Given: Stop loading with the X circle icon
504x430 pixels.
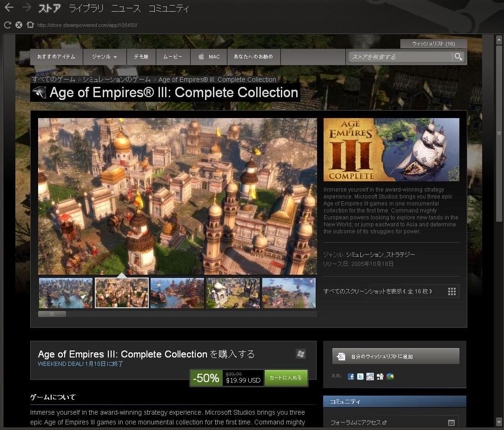Looking at the screenshot, I should point(19,25).
